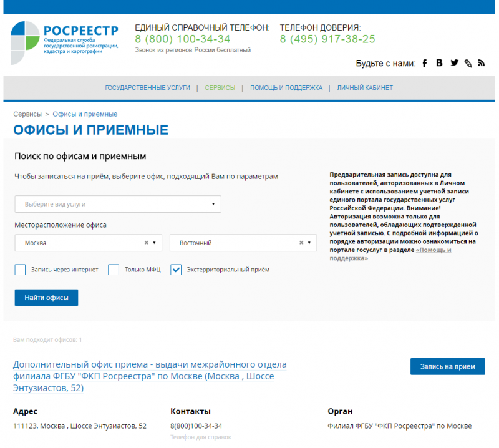The image size is (499, 448).
Task: Click the Телефон для справок caption
Action: coord(200,437)
